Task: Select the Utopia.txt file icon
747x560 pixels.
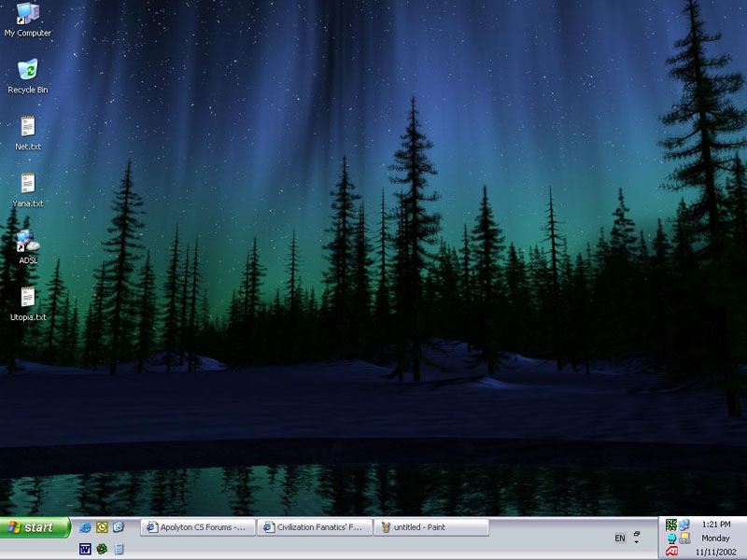Action: [x=28, y=298]
